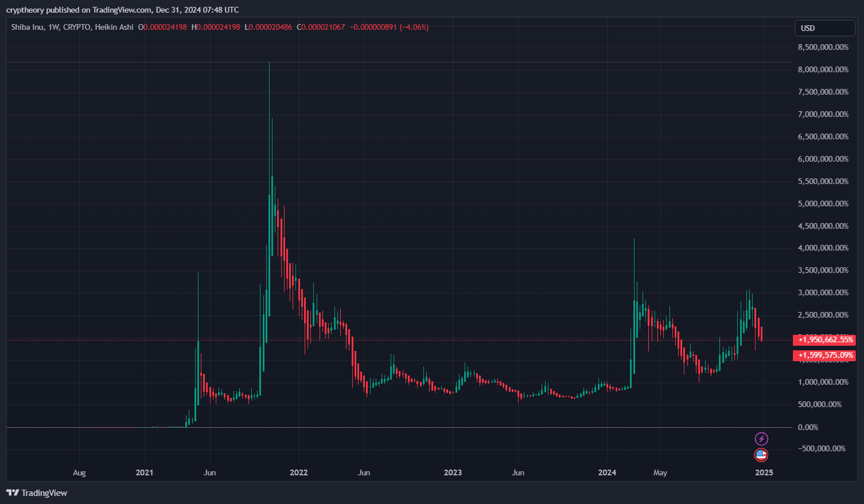
Task: Click the US flag economic event icon
Action: click(x=761, y=455)
